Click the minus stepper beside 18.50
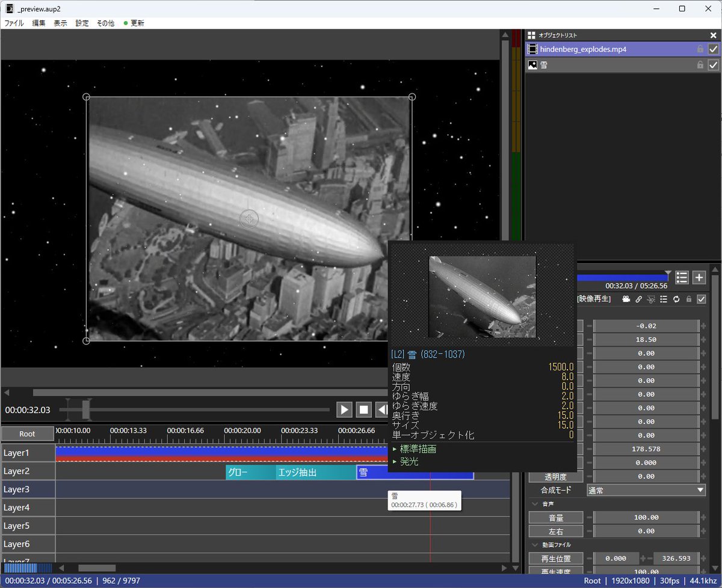The image size is (722, 588). click(x=589, y=340)
